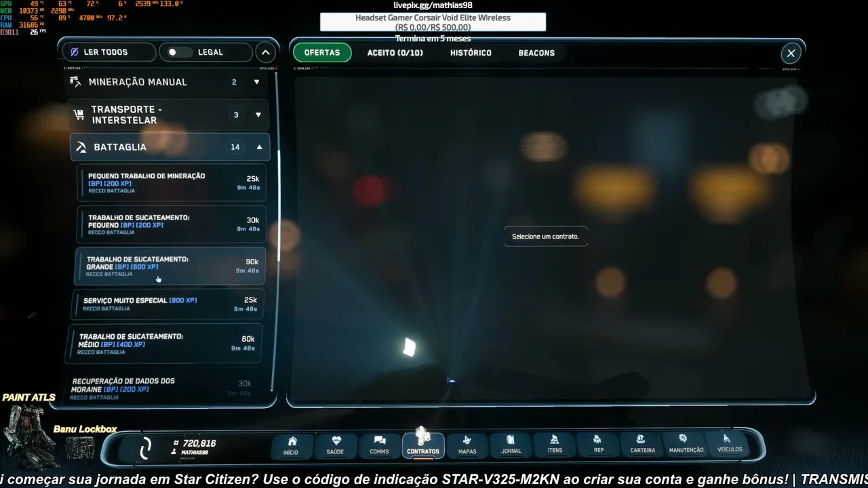The width and height of the screenshot is (868, 488).
Task: Collapse the Battaglia category
Action: [259, 147]
